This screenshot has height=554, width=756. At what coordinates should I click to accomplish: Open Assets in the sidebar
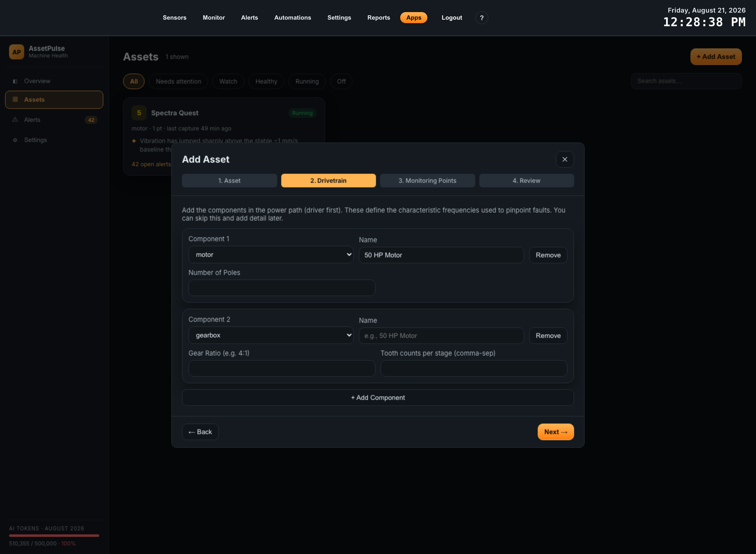click(x=54, y=100)
